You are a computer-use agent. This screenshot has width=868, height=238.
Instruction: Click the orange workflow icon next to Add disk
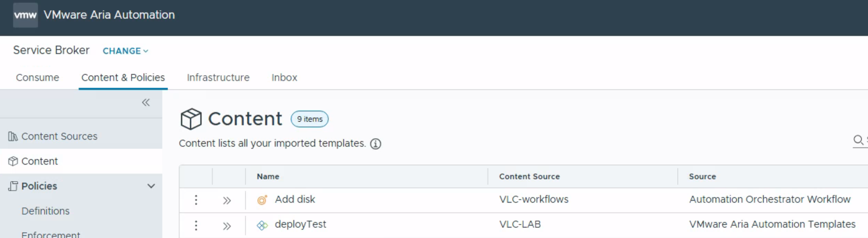tap(262, 200)
